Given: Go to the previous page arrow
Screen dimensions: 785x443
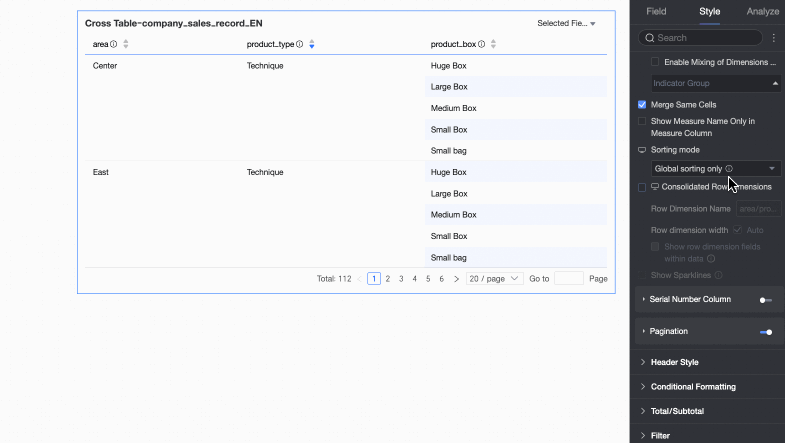Looking at the screenshot, I should [x=359, y=279].
